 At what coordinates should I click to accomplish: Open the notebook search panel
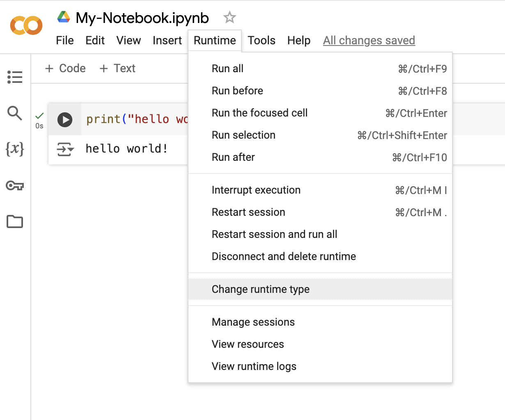[x=15, y=113]
